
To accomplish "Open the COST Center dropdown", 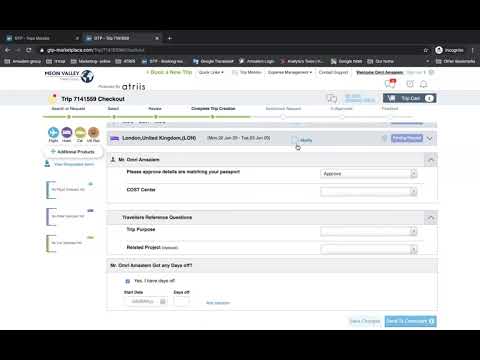I will pos(368,191).
